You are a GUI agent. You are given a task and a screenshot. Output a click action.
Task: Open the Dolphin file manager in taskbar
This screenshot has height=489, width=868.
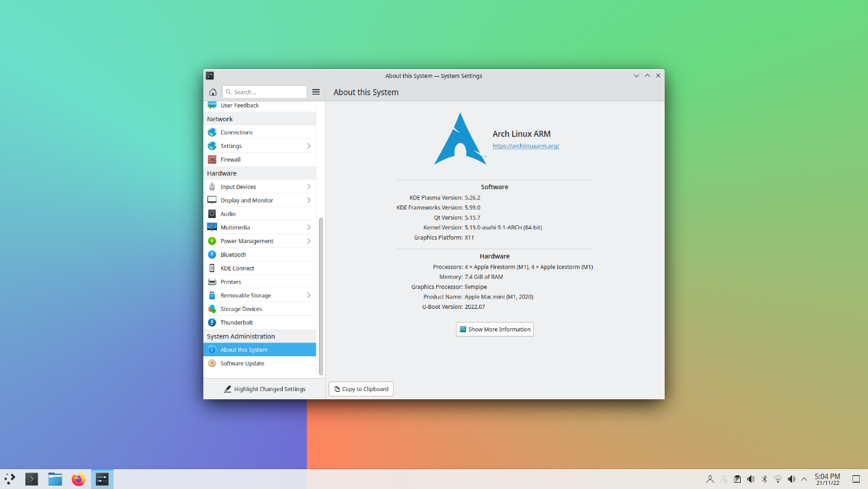(x=55, y=479)
